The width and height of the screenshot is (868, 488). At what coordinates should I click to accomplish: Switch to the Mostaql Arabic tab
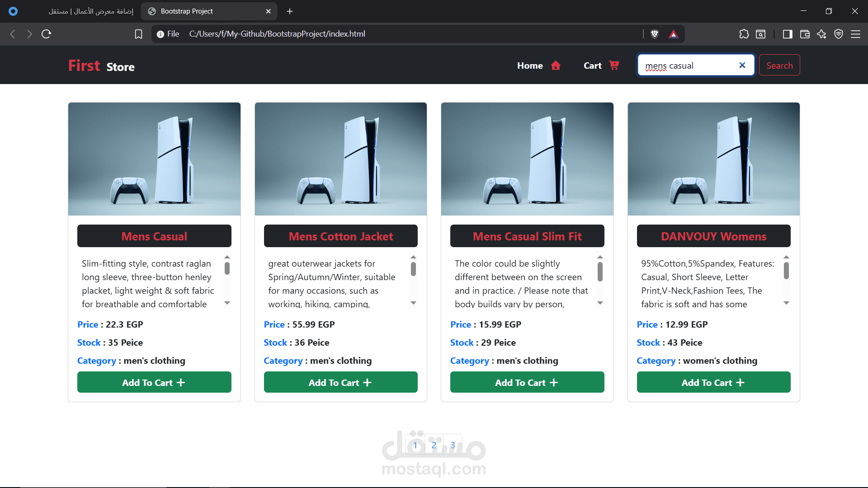pos(91,11)
